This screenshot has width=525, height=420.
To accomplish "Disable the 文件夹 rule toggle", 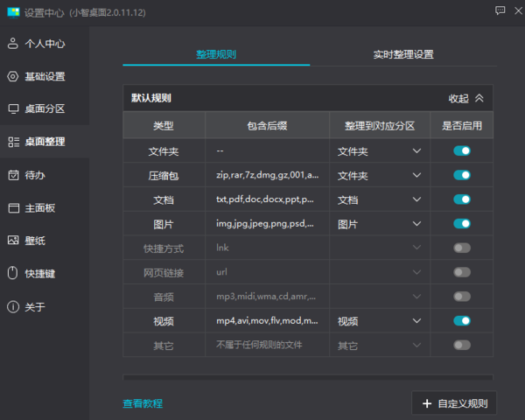I will 462,151.
